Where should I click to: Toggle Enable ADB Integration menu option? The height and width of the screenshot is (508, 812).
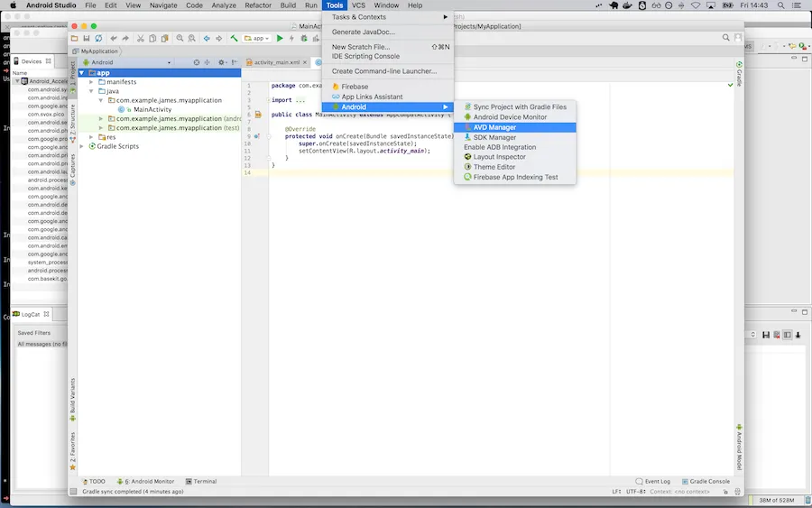(500, 147)
